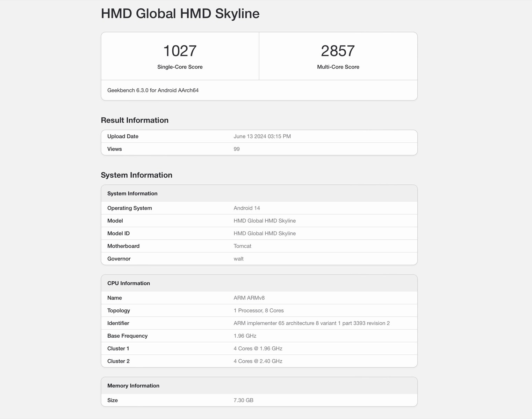This screenshot has width=532, height=419.
Task: Click the page title HMD Global HMD Skyline
Action: tap(180, 14)
